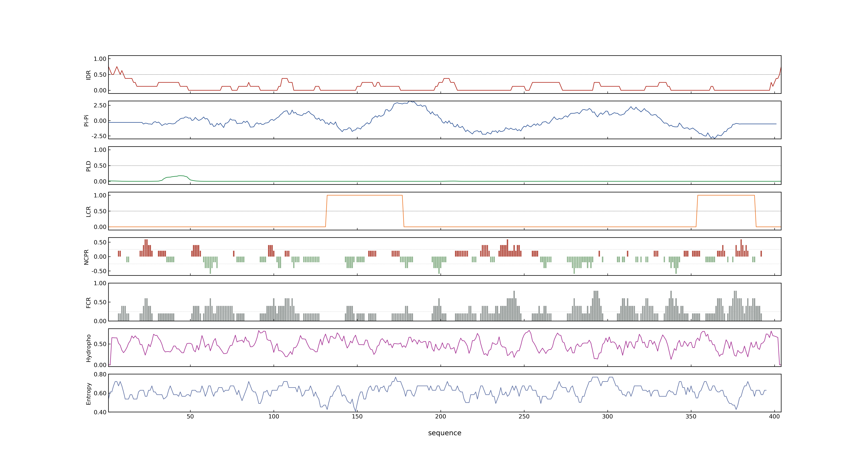Select the 0.00 tick on Hydropho axis

tap(100, 365)
